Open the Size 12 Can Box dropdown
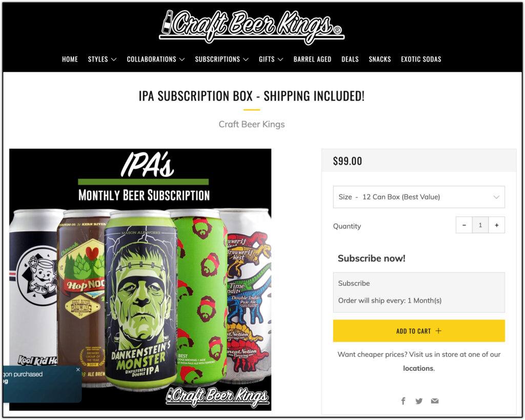525x420 pixels. pyautogui.click(x=419, y=197)
